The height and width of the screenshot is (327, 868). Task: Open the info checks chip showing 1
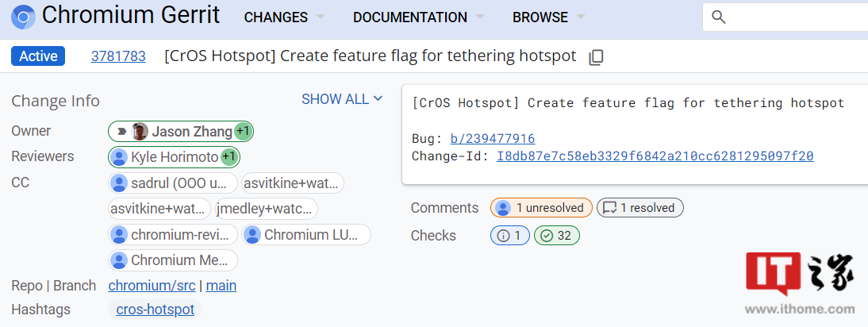(510, 236)
